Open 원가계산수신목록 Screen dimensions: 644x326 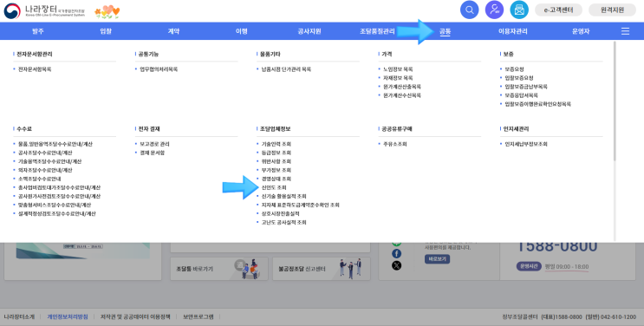[401, 95]
